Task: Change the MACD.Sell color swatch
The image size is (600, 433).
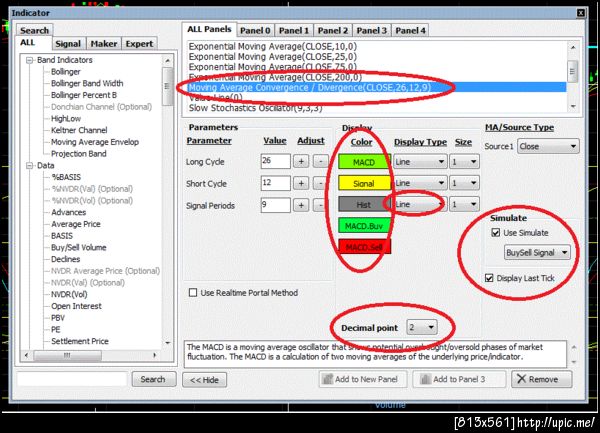Action: click(x=364, y=247)
